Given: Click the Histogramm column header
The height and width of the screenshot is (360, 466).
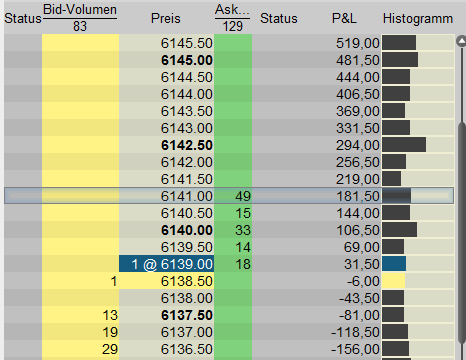Looking at the screenshot, I should pos(418,19).
